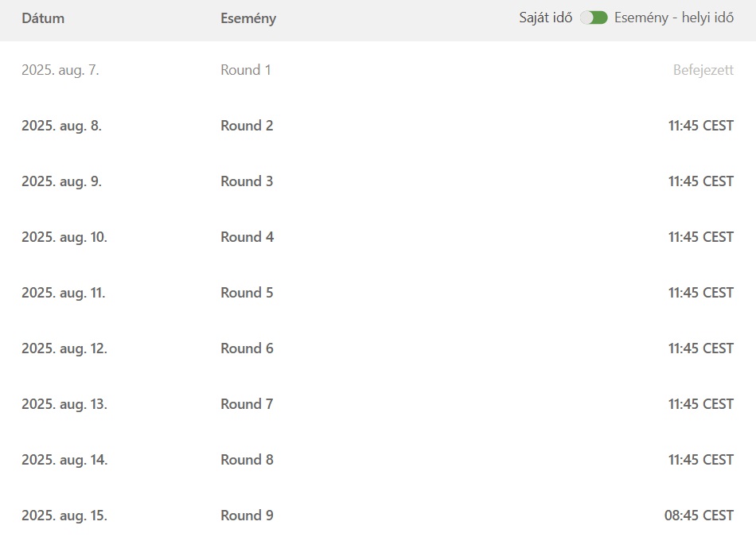
Task: Open the Round 3 event
Action: [x=247, y=181]
